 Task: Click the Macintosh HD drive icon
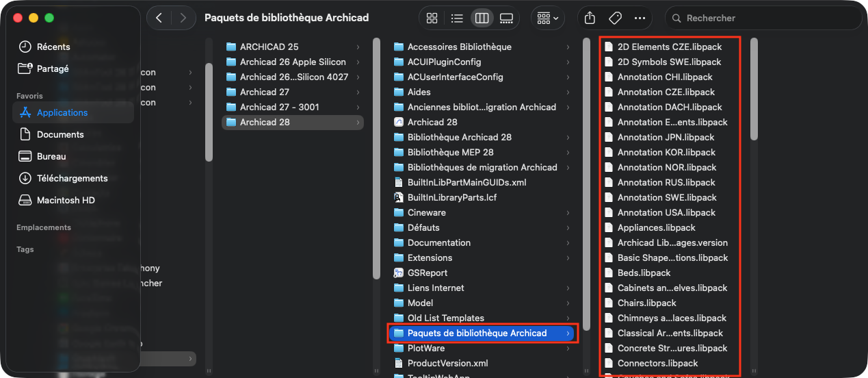[x=25, y=200]
